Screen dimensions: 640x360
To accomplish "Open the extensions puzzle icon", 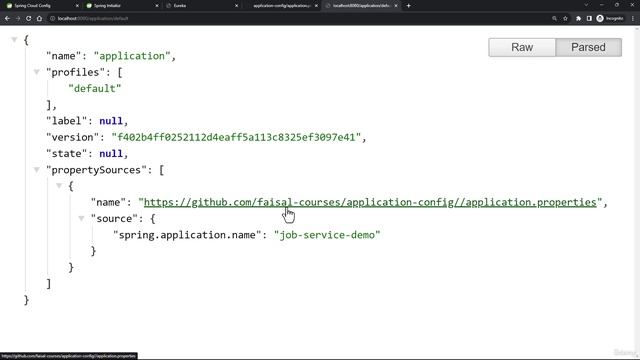I will click(x=578, y=18).
